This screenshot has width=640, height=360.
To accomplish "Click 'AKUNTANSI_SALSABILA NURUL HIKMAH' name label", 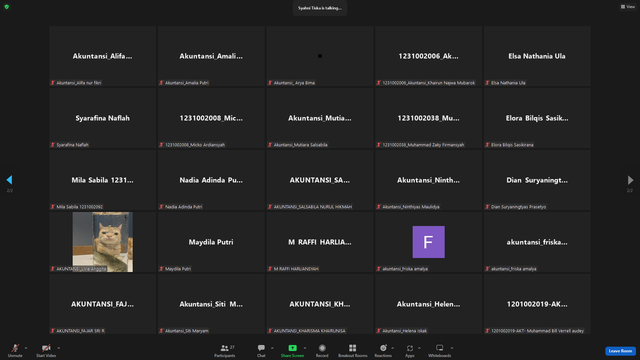I will (x=313, y=207).
